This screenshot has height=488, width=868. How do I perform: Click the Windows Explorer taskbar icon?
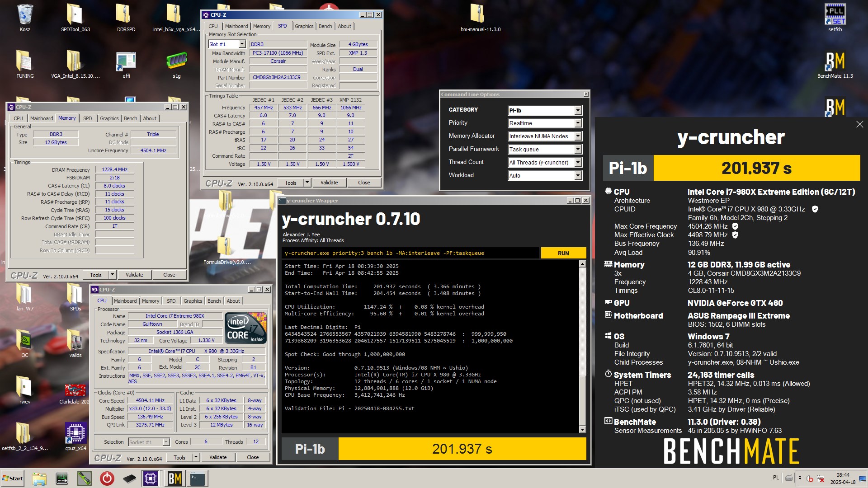[39, 479]
